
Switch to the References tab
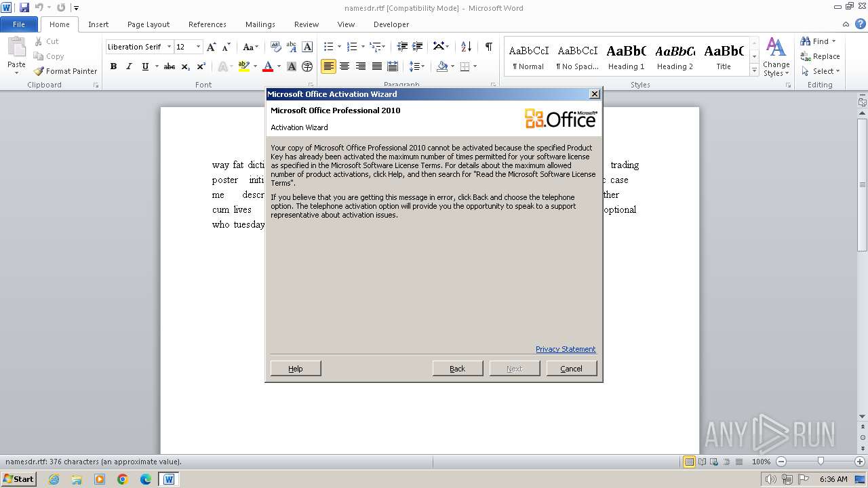coord(208,24)
